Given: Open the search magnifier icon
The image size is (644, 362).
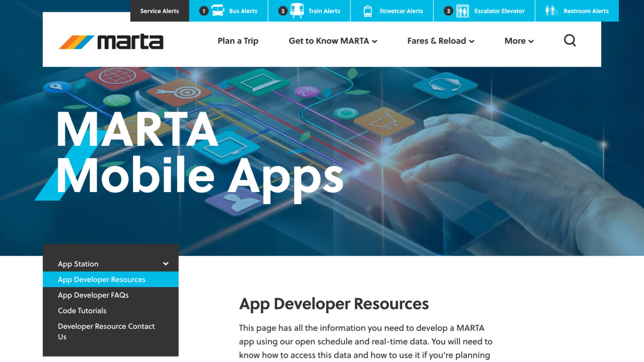Looking at the screenshot, I should tap(570, 41).
